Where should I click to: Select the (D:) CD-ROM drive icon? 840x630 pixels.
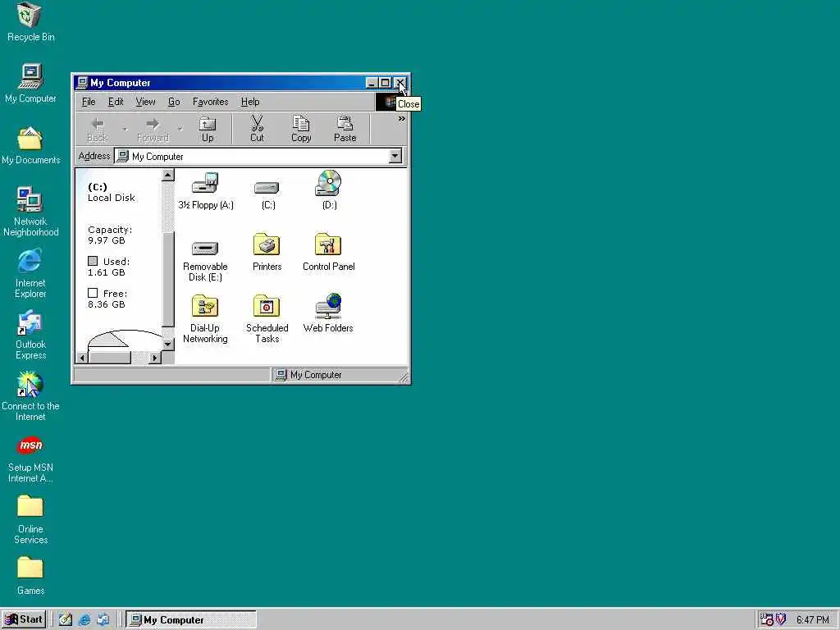[x=328, y=190]
